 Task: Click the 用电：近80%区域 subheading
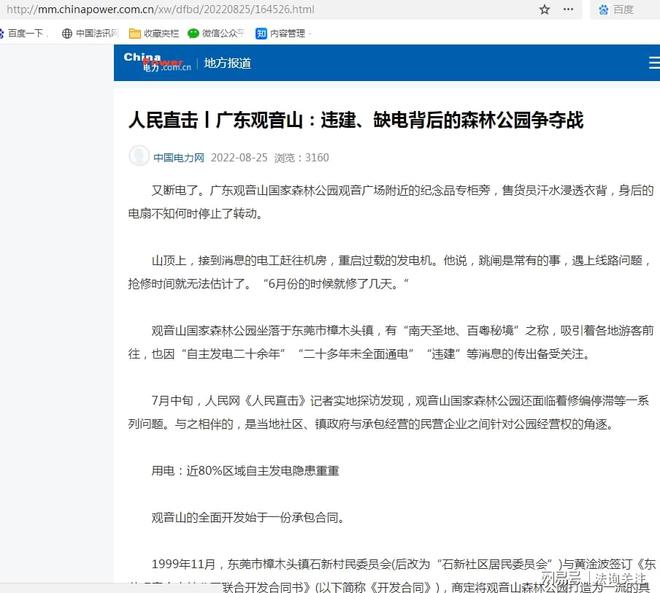(245, 468)
